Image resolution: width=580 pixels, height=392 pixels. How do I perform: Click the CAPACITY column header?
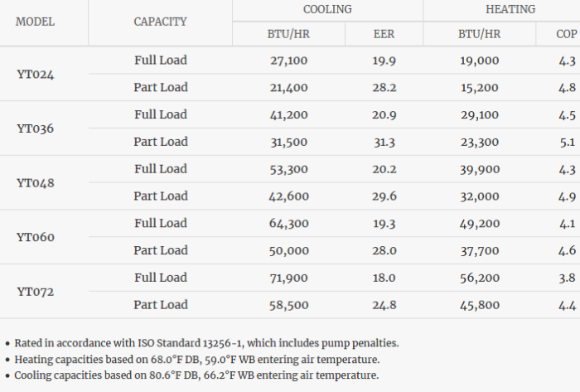160,22
